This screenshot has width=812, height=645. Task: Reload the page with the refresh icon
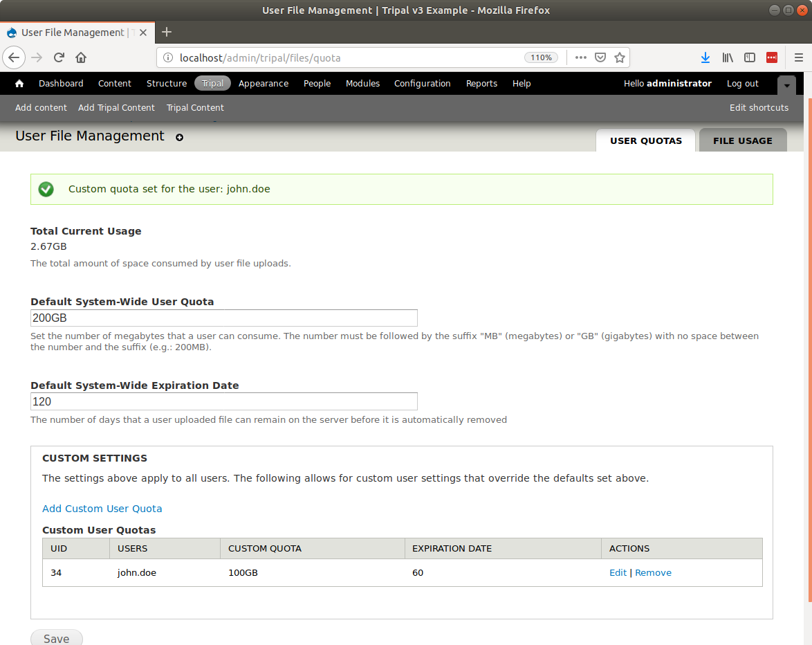pos(59,57)
